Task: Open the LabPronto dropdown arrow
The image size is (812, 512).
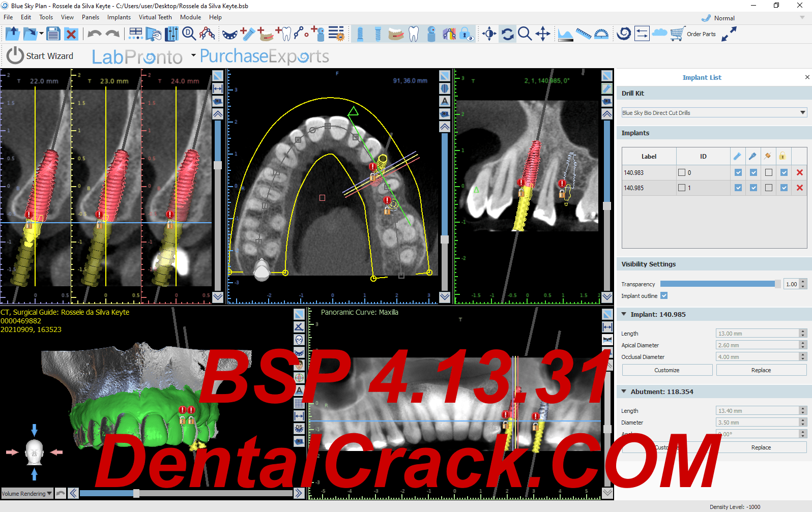Action: pos(193,55)
